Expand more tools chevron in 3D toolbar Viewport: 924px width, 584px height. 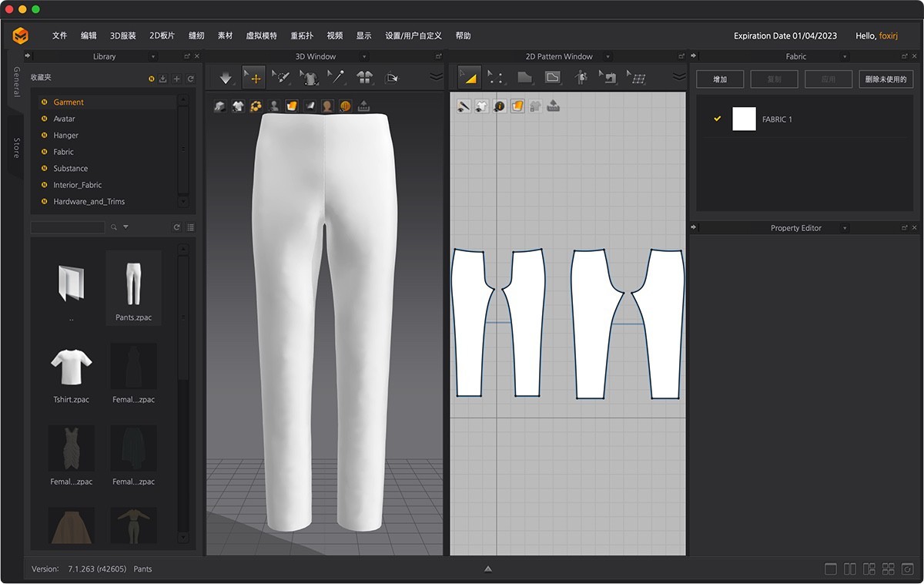tap(436, 77)
